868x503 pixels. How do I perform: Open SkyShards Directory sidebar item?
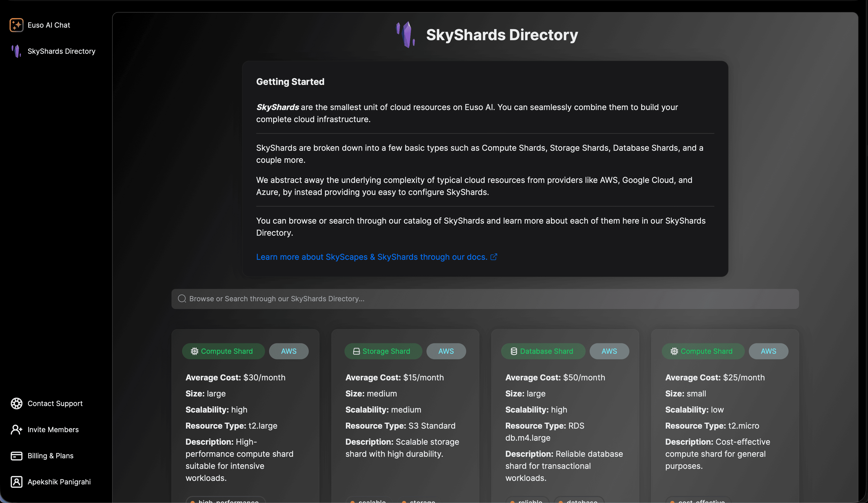click(x=61, y=51)
